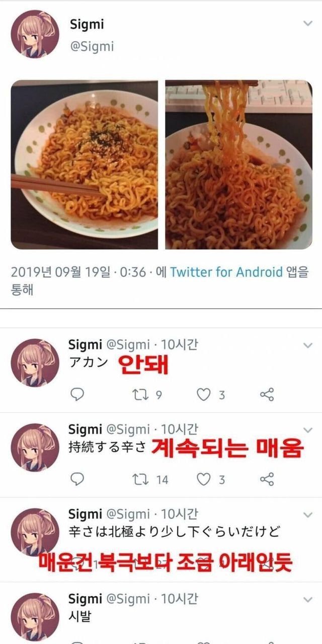Reply to the アカン tweet

pyautogui.click(x=76, y=394)
